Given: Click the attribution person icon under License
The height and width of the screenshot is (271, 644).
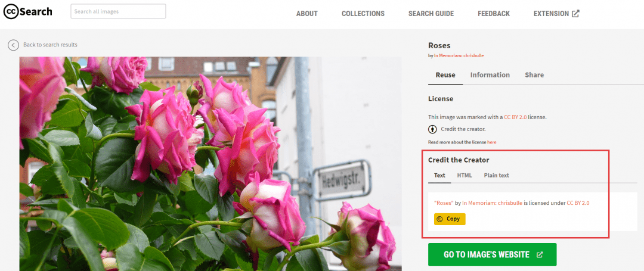Looking at the screenshot, I should point(432,129).
